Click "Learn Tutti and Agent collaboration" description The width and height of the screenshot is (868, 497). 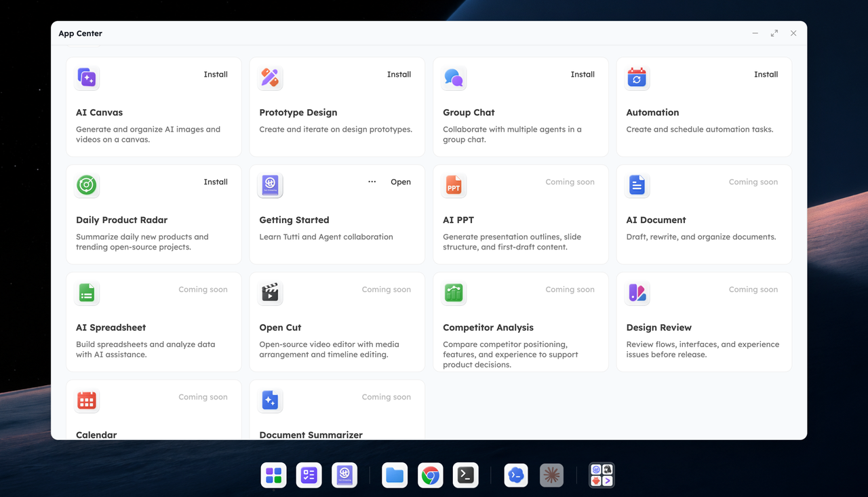tap(326, 237)
